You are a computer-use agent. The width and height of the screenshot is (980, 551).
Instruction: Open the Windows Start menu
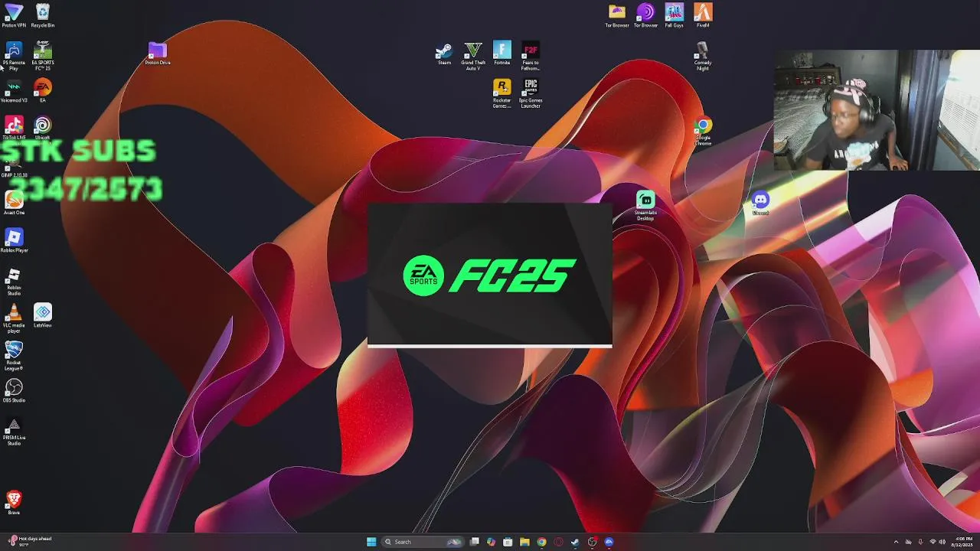(x=371, y=542)
